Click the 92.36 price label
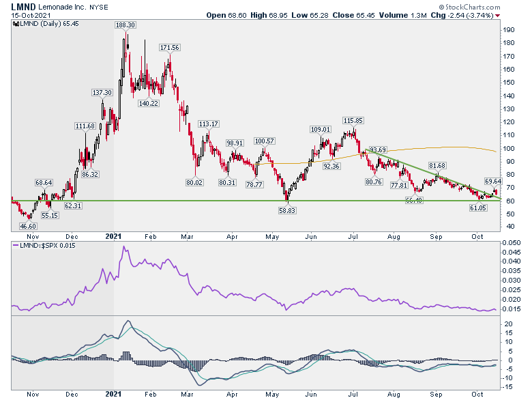Image resolution: width=532 pixels, height=400 pixels. click(331, 167)
